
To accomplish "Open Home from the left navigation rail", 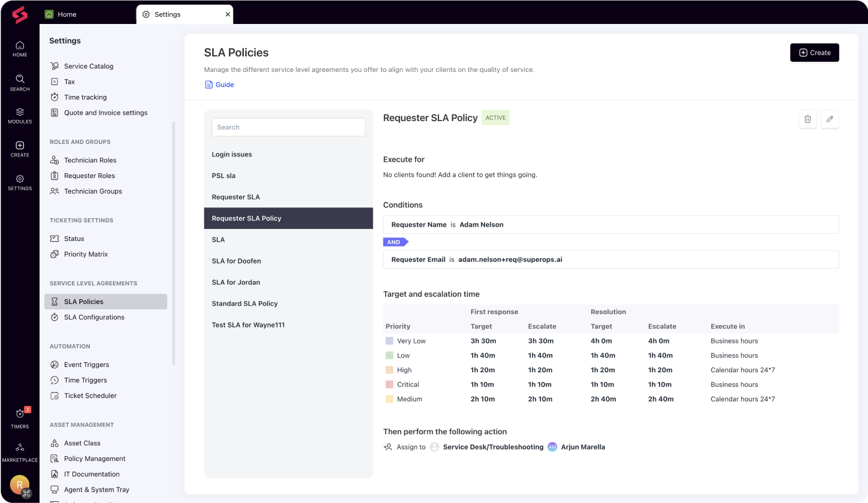I will (x=19, y=48).
